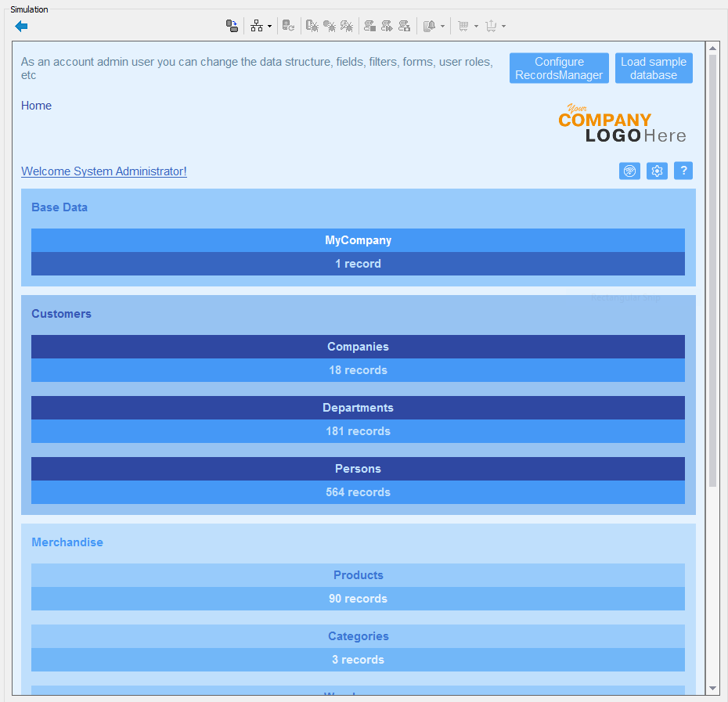Click the notification bell toolbar icon

[x=431, y=26]
